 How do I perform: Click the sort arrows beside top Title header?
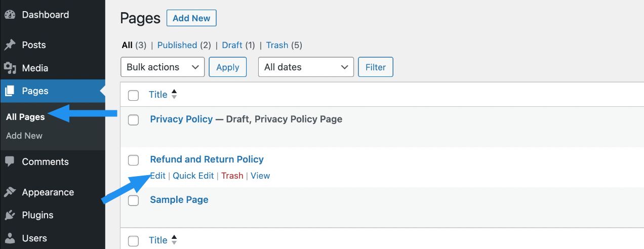[x=174, y=95]
